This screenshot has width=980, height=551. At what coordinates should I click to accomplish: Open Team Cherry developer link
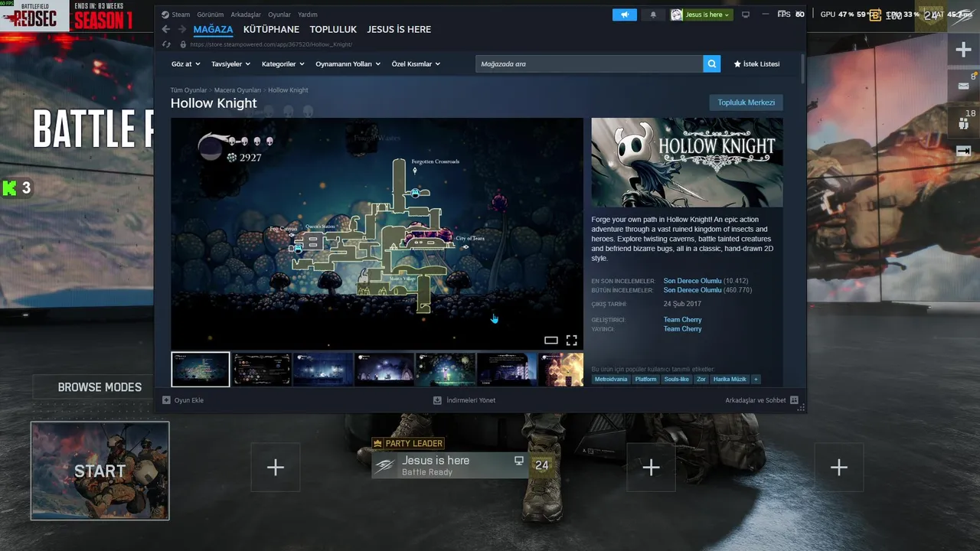click(682, 320)
